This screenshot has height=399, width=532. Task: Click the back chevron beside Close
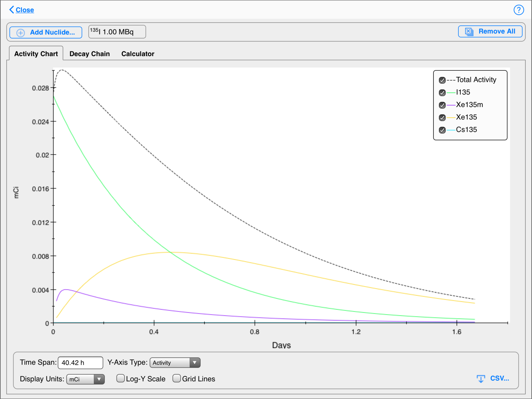pyautogui.click(x=11, y=10)
